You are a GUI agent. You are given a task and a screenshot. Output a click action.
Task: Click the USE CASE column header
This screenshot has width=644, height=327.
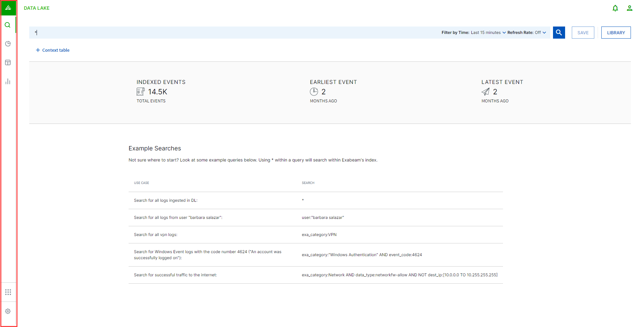[141, 183]
